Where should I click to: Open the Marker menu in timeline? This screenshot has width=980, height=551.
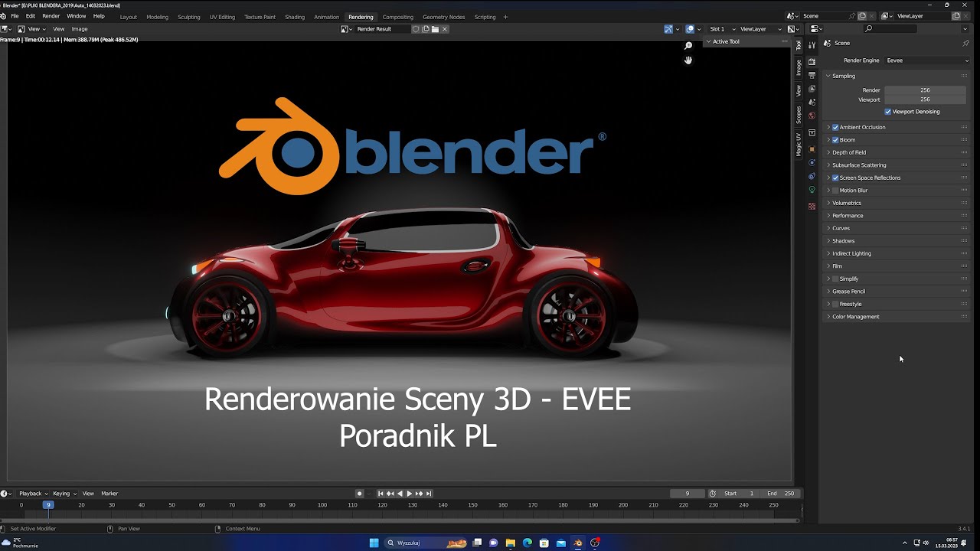coord(109,494)
